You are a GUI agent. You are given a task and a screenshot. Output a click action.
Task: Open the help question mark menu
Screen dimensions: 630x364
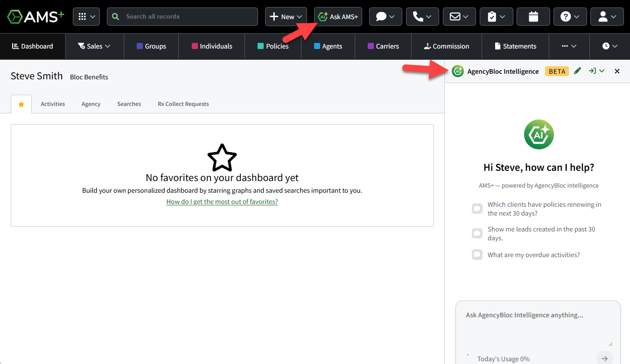click(x=570, y=16)
